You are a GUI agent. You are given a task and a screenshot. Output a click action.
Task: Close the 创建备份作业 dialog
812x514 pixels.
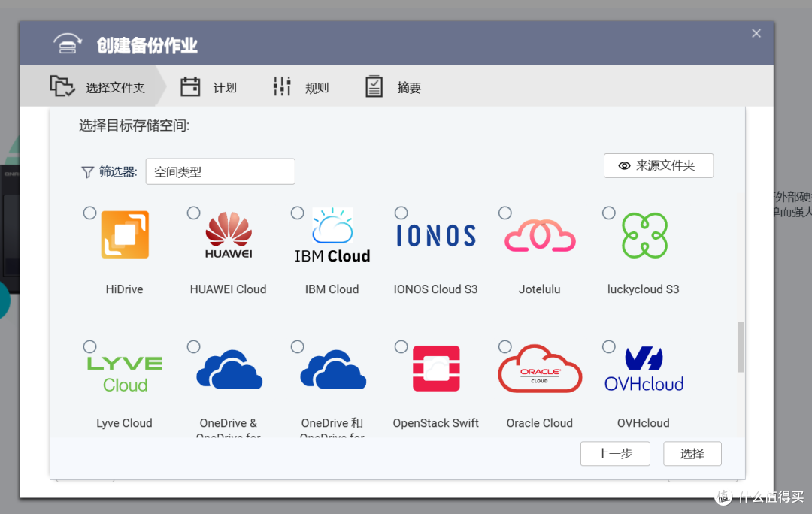click(756, 34)
